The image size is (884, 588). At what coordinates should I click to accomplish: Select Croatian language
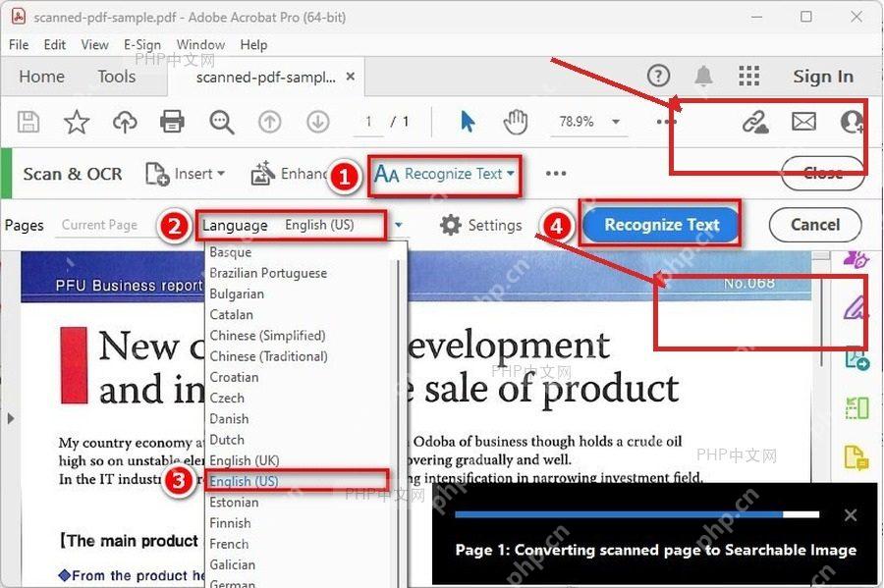coord(234,377)
